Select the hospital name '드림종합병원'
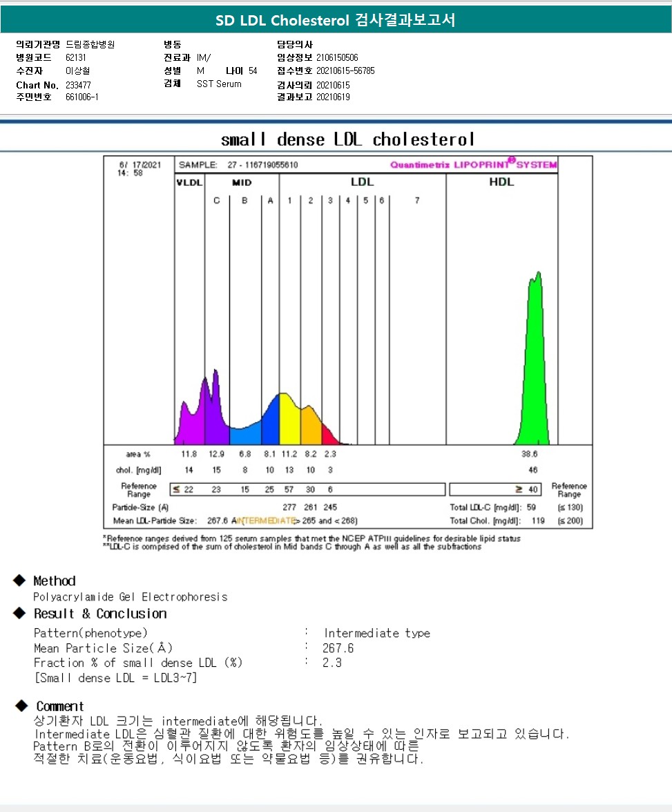 click(90, 44)
